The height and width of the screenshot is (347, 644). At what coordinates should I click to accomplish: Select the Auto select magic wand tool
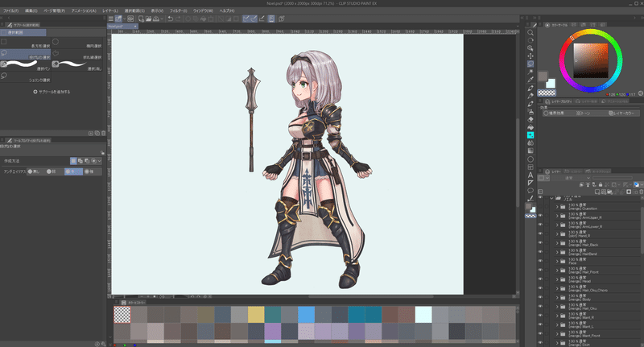pyautogui.click(x=530, y=72)
